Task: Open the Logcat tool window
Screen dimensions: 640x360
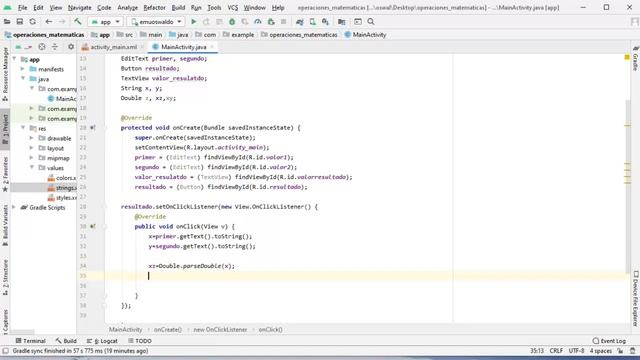Action: point(102,341)
